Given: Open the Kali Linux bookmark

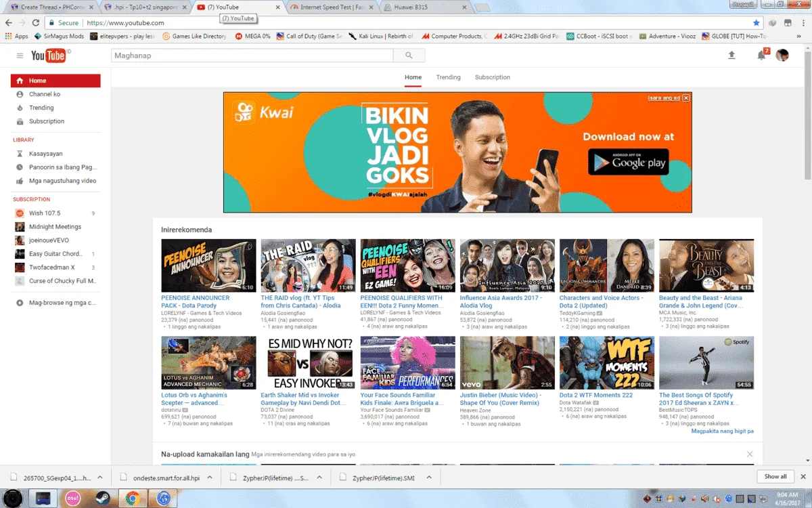Looking at the screenshot, I should point(382,36).
